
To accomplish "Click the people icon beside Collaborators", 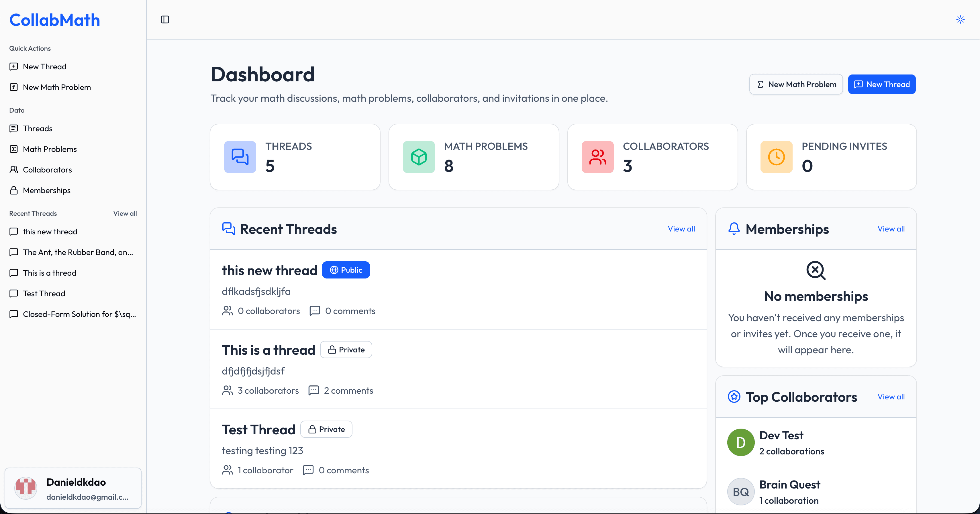I will [x=14, y=170].
